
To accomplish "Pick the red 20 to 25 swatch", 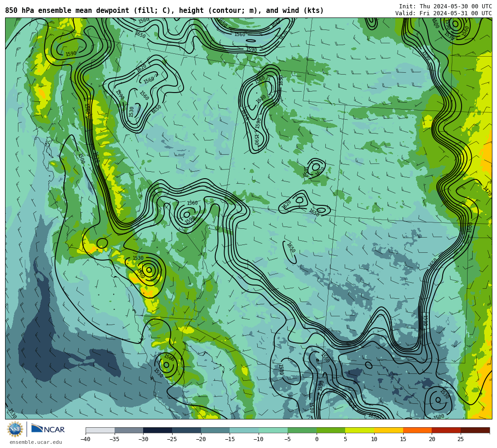I will tap(446, 430).
